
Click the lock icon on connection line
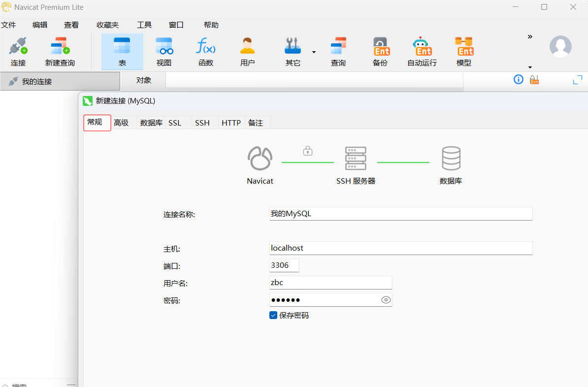307,151
